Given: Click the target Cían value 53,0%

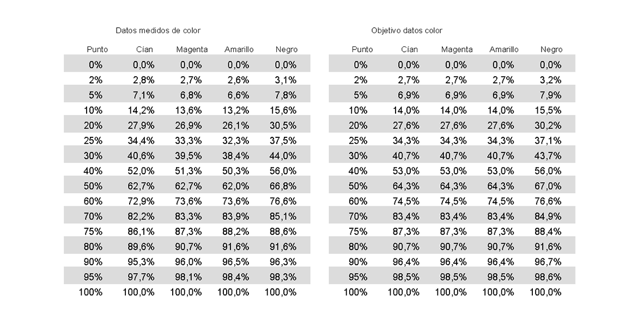Looking at the screenshot, I should click(406, 171).
